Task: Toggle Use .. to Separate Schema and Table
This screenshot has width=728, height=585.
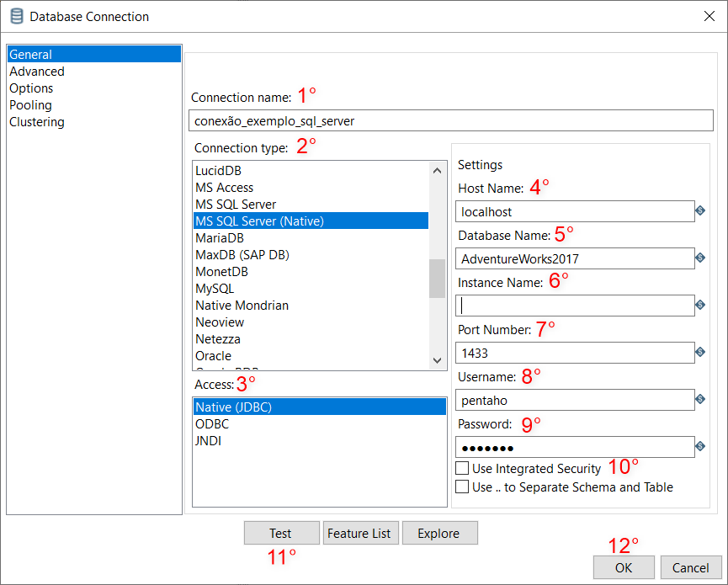Action: click(x=462, y=487)
